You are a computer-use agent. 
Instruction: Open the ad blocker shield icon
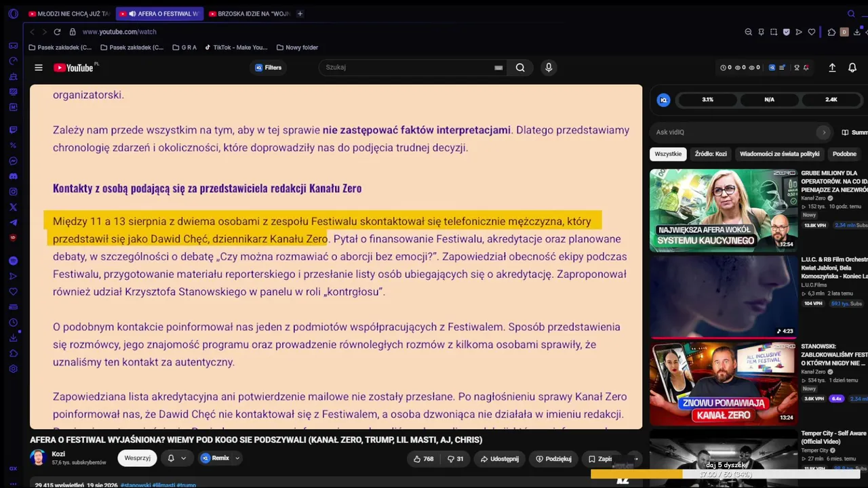tap(786, 32)
